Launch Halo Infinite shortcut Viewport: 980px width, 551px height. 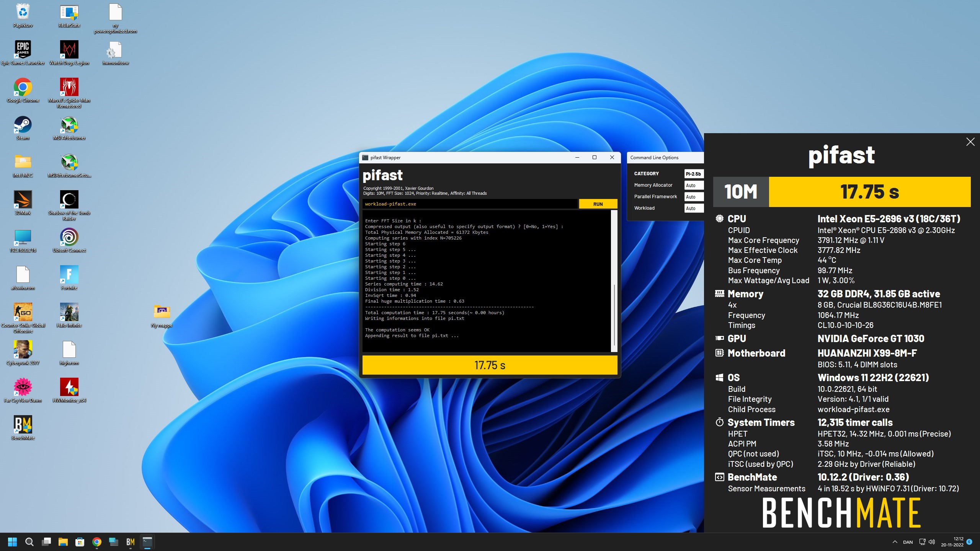pyautogui.click(x=69, y=315)
